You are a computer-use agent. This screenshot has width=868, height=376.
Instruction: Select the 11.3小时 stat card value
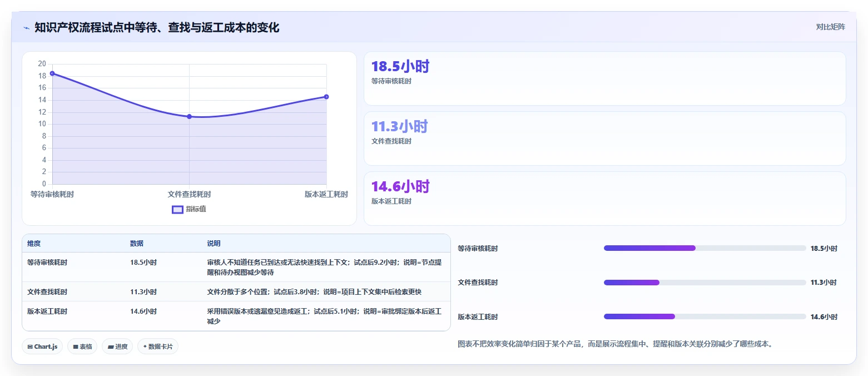(400, 127)
